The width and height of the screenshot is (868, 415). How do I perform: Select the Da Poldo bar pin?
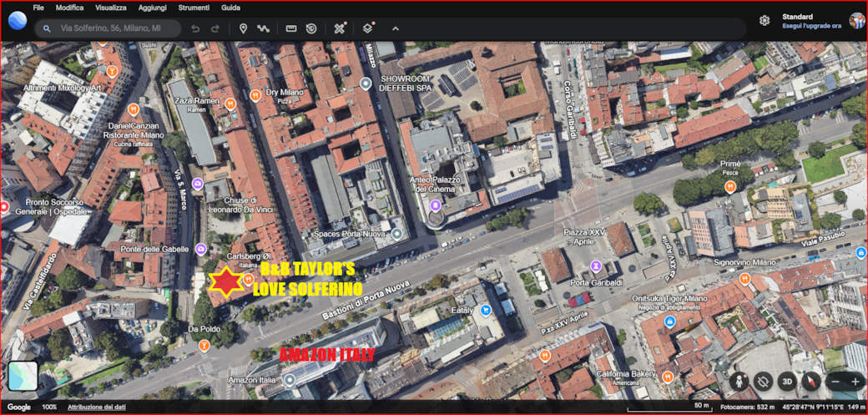pyautogui.click(x=204, y=347)
